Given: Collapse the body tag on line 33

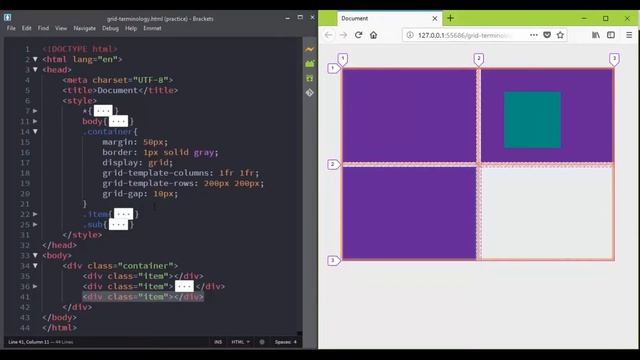Looking at the screenshot, I should click(35, 256).
